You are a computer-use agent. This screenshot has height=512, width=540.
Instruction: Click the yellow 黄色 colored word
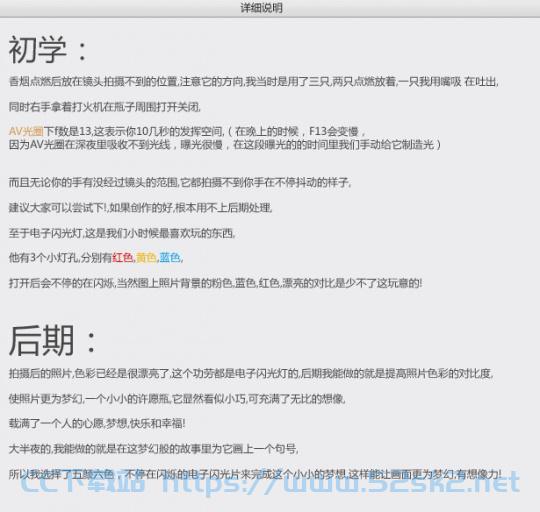pos(146,257)
